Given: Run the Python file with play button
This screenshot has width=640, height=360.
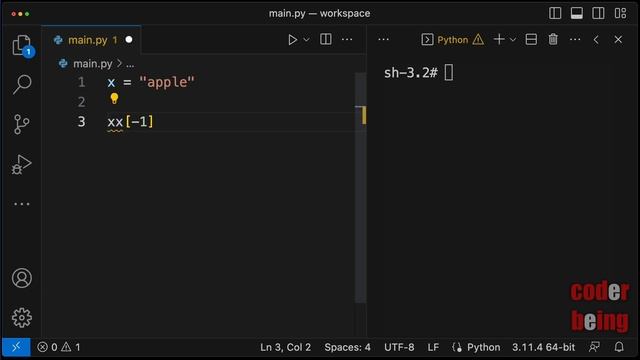Looking at the screenshot, I should coord(292,40).
